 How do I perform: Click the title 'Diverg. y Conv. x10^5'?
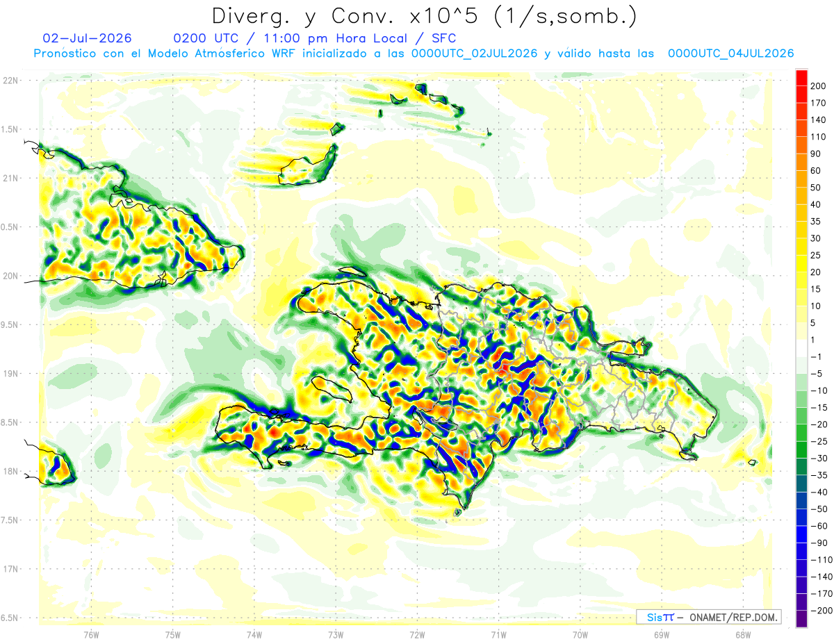[346, 16]
